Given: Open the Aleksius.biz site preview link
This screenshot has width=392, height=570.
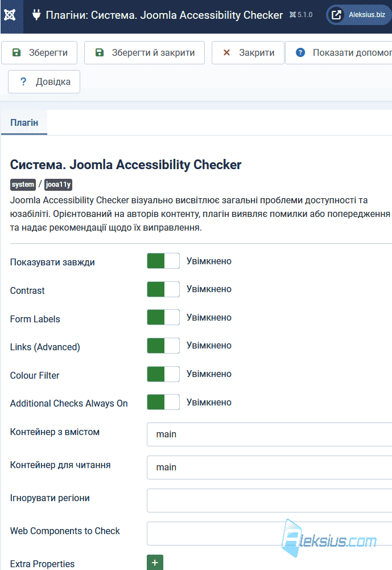Looking at the screenshot, I should point(358,15).
